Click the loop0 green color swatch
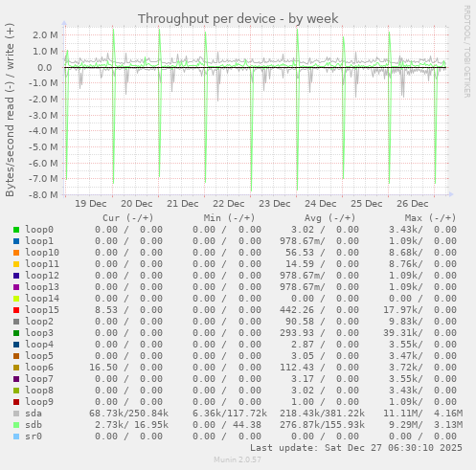 (16, 230)
